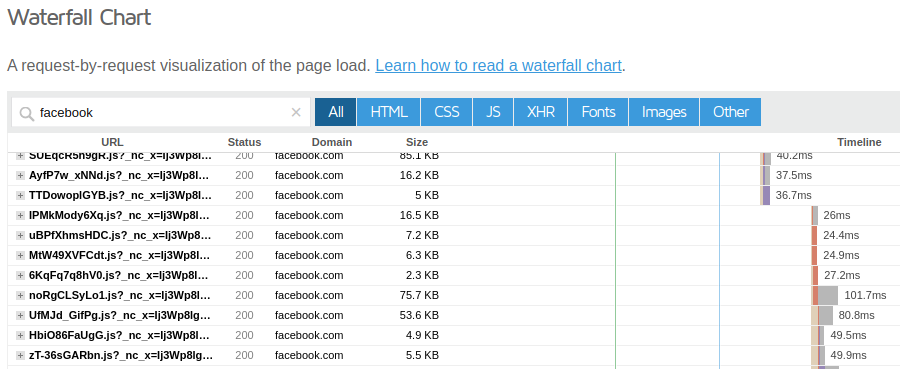This screenshot has width=900, height=369.
Task: Expand the UfMJd_GifPg.js request row
Action: pyautogui.click(x=21, y=316)
